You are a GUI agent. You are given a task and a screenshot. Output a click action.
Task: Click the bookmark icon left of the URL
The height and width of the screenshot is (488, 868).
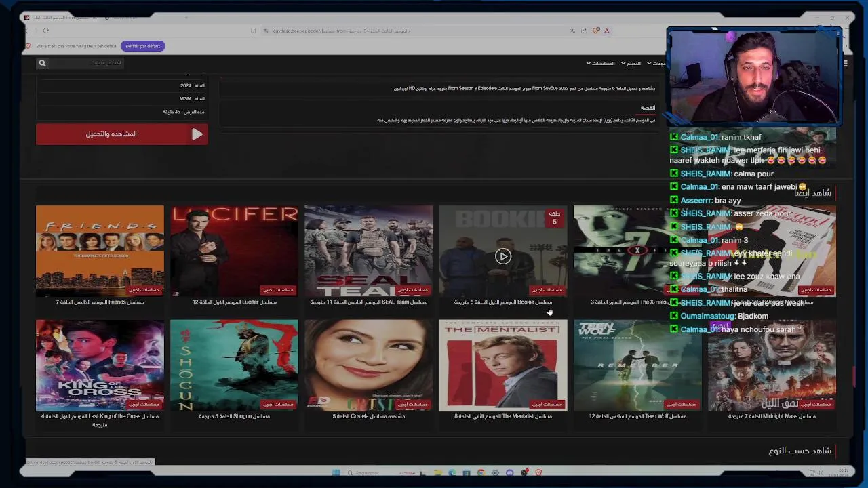254,30
